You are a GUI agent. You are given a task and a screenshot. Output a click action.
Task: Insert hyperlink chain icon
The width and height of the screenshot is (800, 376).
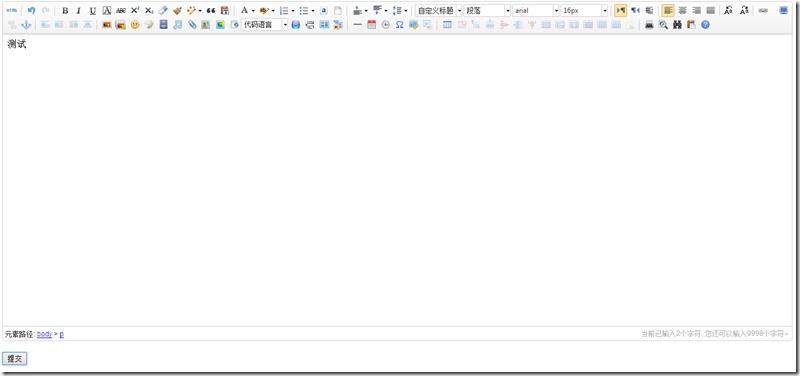tap(763, 10)
